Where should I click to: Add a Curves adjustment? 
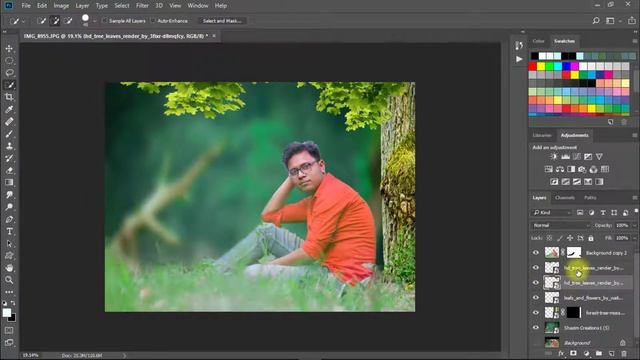(576, 157)
